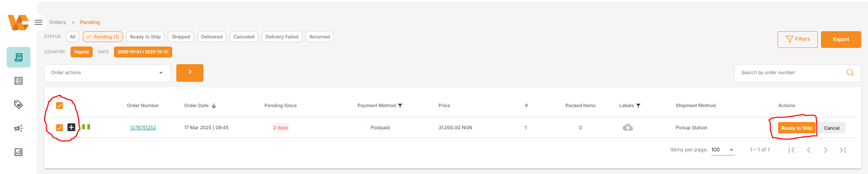This screenshot has height=174, width=868.
Task: Open order number 1278751252 link
Action: point(143,127)
